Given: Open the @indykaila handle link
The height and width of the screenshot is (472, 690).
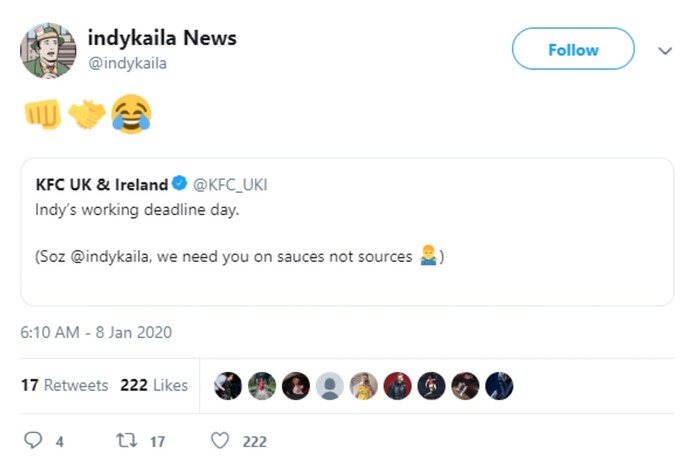Looking at the screenshot, I should coord(128,63).
